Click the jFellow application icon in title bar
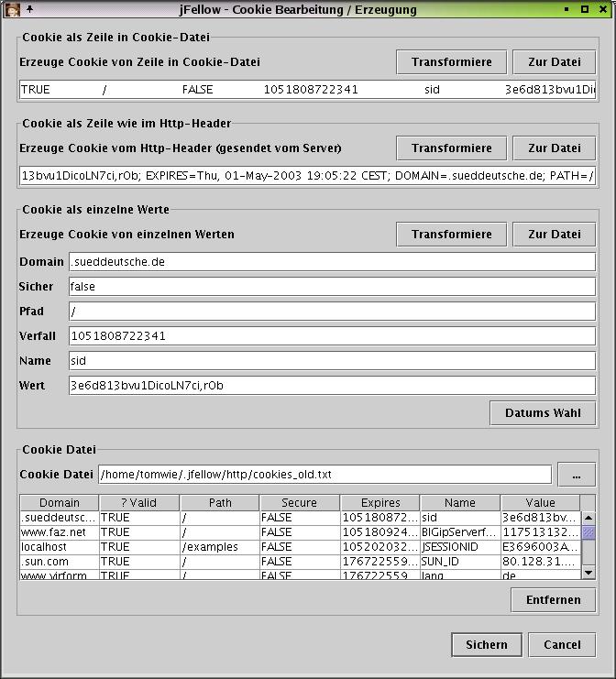The image size is (616, 679). coord(13,10)
